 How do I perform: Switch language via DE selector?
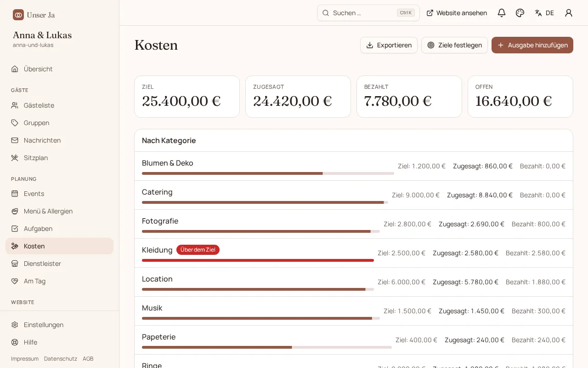pyautogui.click(x=544, y=13)
